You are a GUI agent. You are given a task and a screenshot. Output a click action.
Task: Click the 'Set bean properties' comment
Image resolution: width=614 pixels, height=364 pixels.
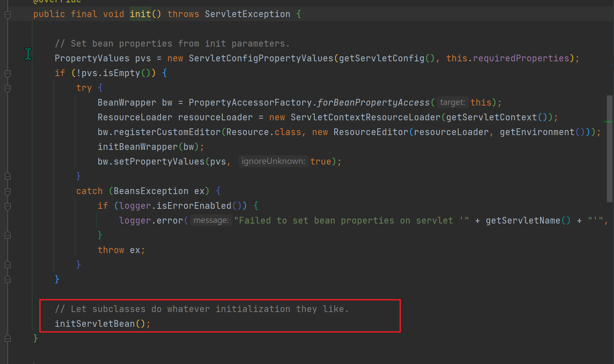pyautogui.click(x=172, y=44)
